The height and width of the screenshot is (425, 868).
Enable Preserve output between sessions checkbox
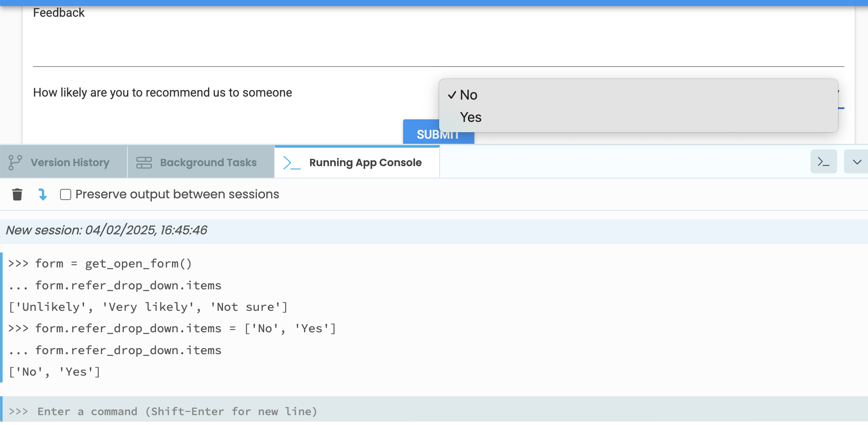coord(66,194)
